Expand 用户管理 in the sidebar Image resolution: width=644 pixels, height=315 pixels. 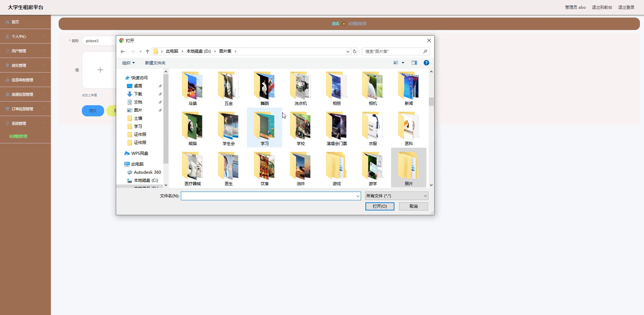pos(25,51)
